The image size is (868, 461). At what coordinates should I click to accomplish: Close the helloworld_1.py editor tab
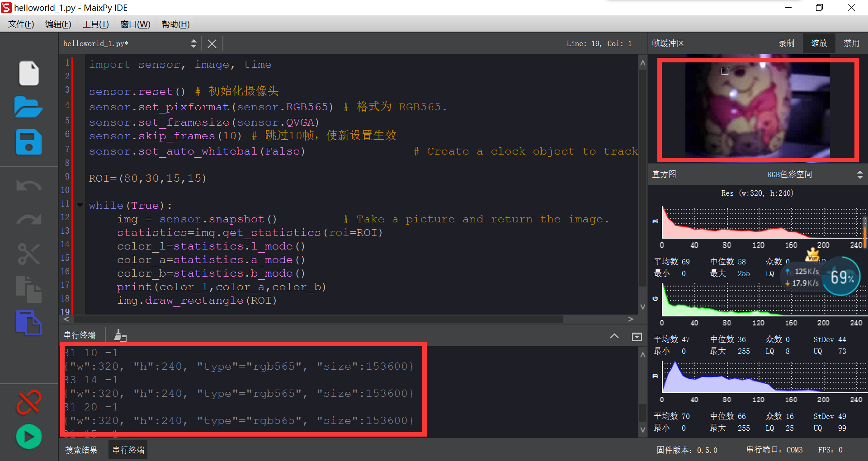pyautogui.click(x=212, y=43)
